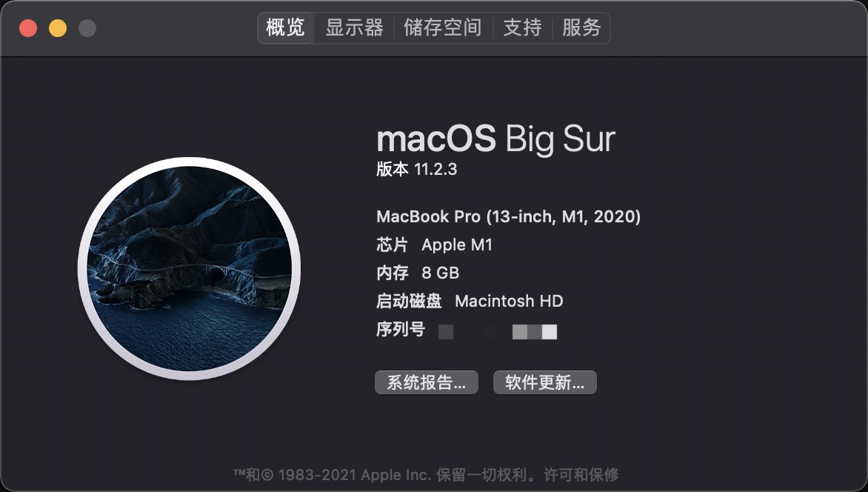The image size is (868, 492).
Task: Click 版本 11.2.3 to reveal build number
Action: [417, 169]
